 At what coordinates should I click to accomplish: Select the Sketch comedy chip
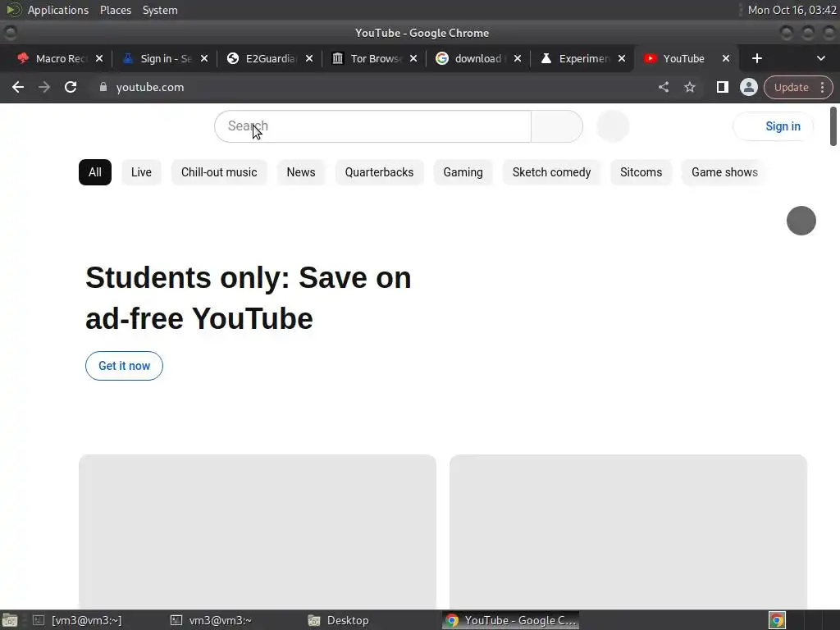pos(552,172)
